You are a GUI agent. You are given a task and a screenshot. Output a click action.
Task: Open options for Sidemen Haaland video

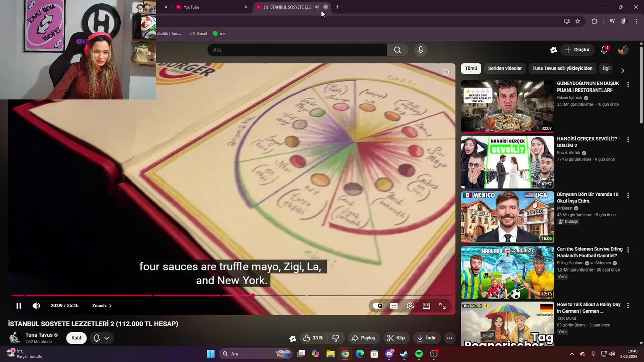click(x=628, y=250)
